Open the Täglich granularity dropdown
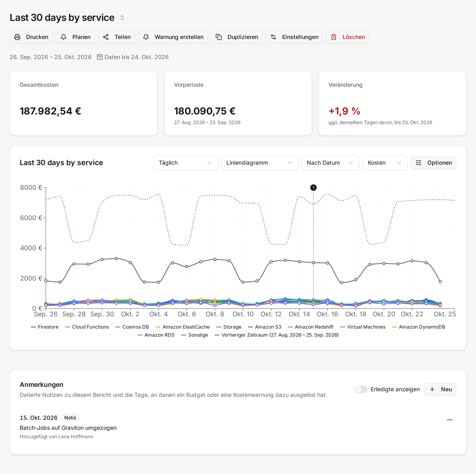The image size is (476, 474). 186,163
